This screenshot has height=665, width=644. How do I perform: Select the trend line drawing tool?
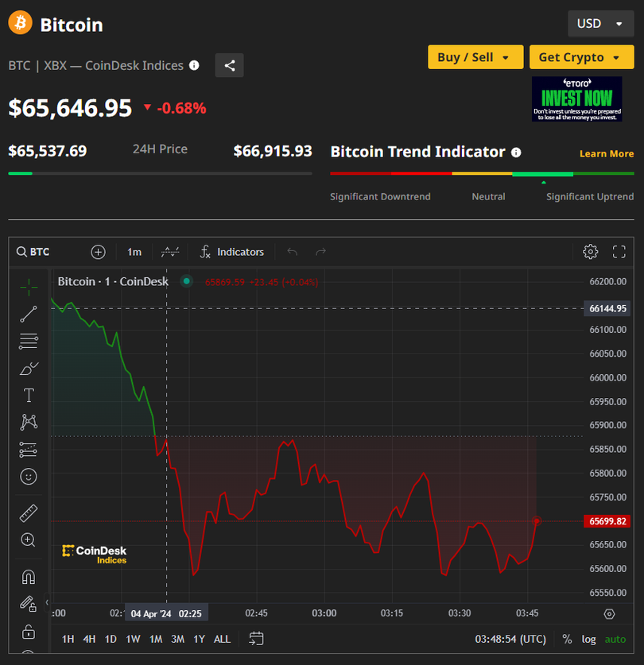(29, 314)
